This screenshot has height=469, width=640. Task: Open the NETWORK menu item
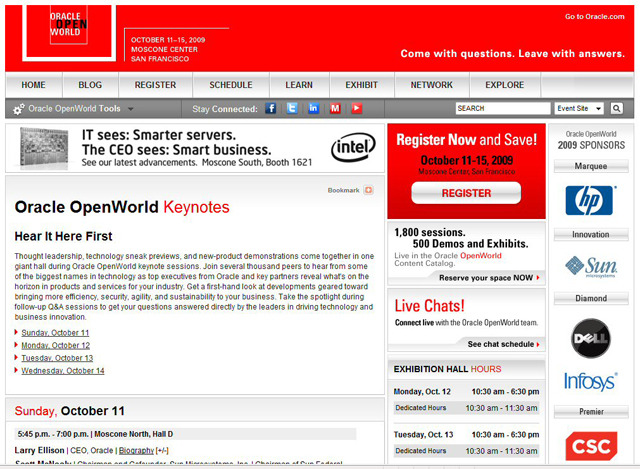(x=432, y=85)
